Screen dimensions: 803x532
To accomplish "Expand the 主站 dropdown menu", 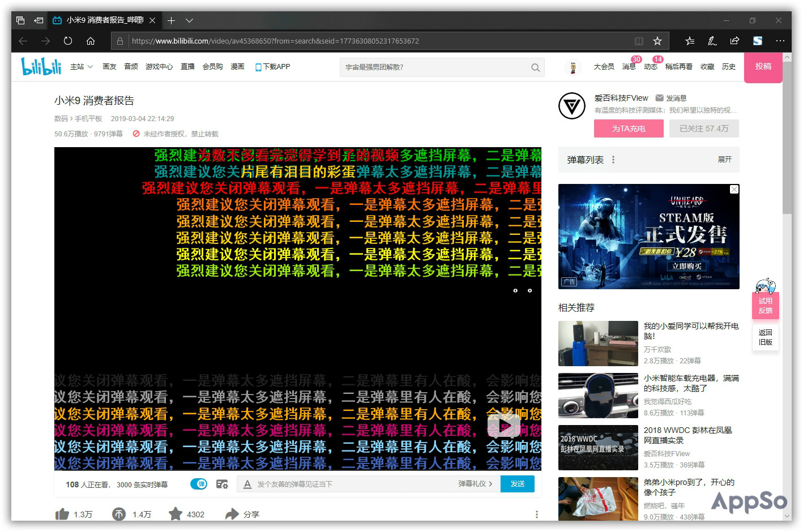I will tap(82, 67).
